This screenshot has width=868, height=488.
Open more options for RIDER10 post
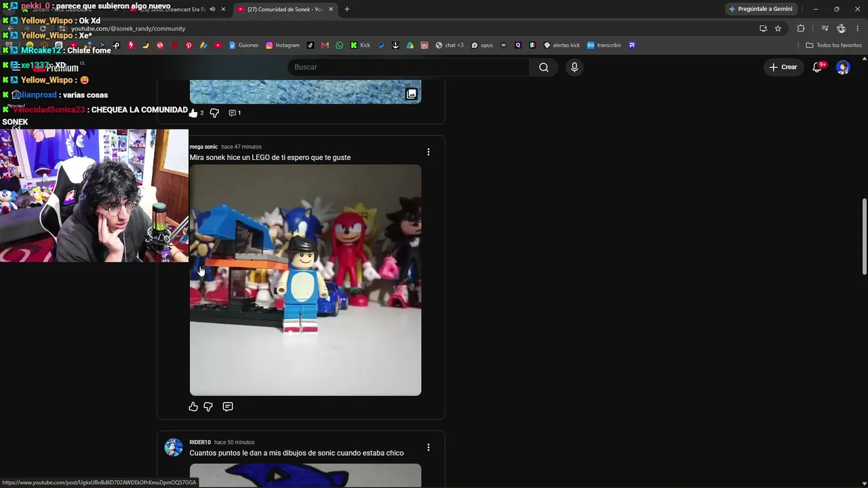[428, 447]
